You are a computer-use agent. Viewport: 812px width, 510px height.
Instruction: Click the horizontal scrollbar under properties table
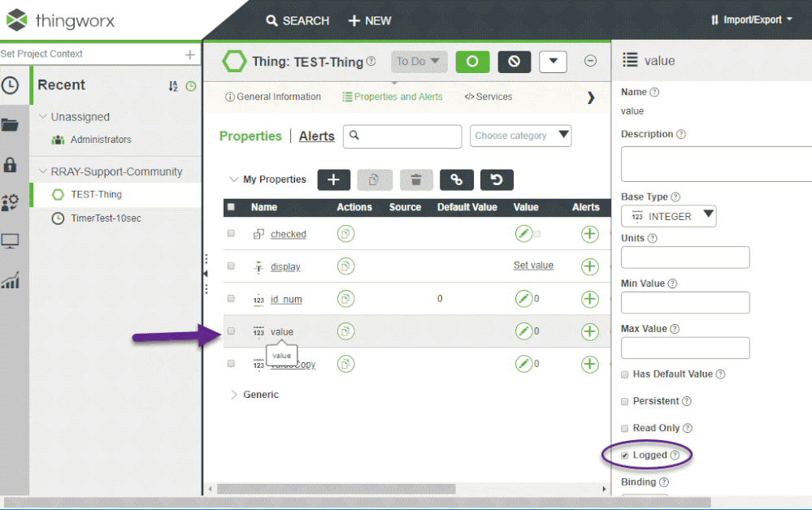(337, 489)
